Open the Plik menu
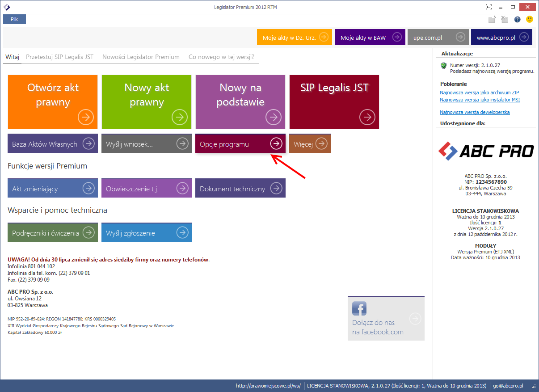The height and width of the screenshot is (392, 539). tap(14, 19)
